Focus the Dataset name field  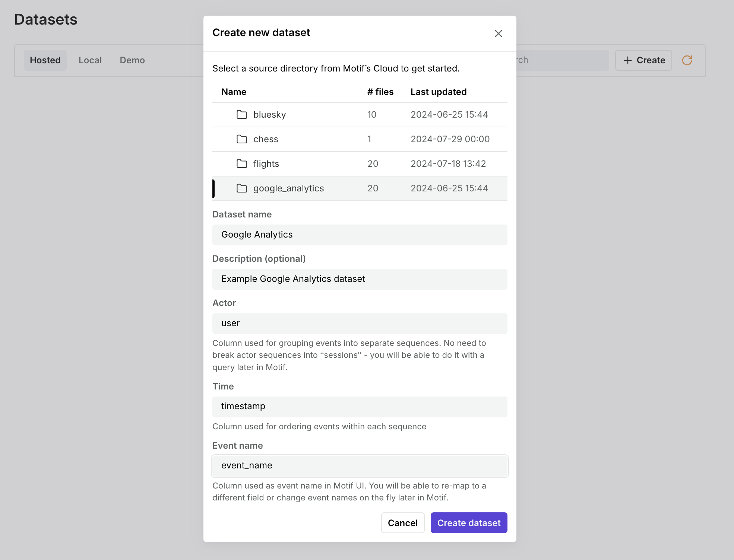coord(360,235)
